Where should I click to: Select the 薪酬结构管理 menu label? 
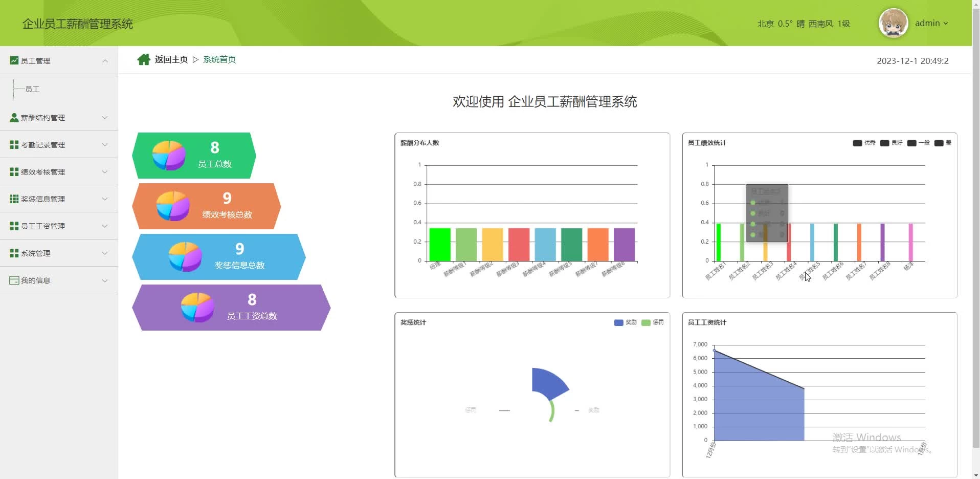pyautogui.click(x=43, y=118)
